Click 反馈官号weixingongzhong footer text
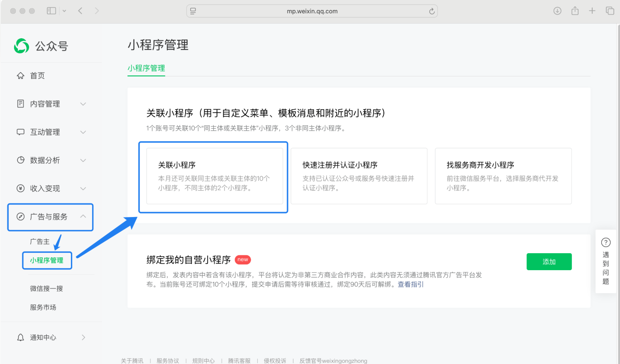 pos(333,361)
